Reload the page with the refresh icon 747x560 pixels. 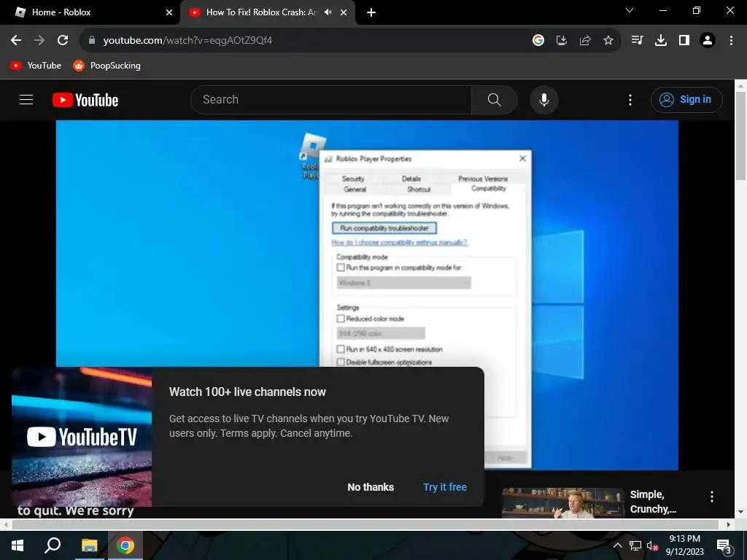pos(63,41)
